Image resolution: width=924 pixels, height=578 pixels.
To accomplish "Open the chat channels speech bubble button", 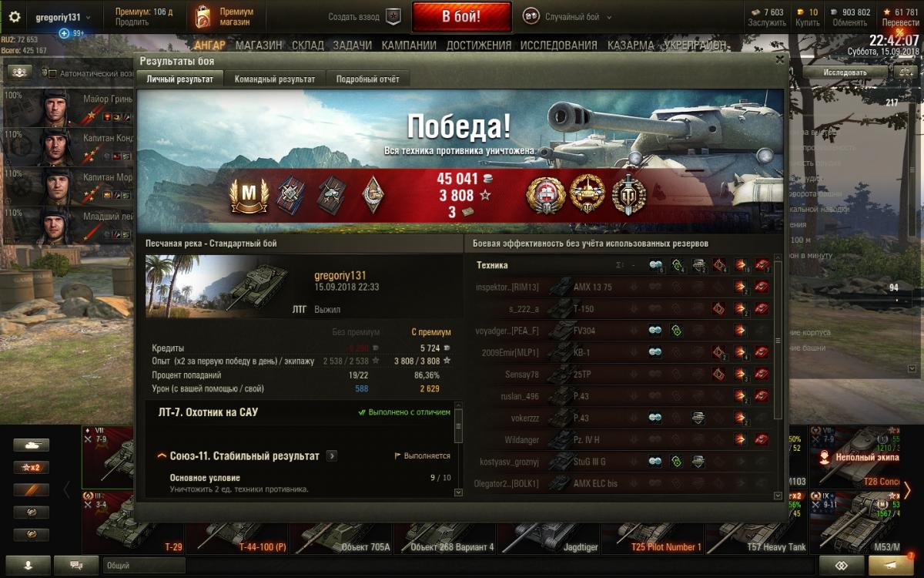I will tap(76, 565).
